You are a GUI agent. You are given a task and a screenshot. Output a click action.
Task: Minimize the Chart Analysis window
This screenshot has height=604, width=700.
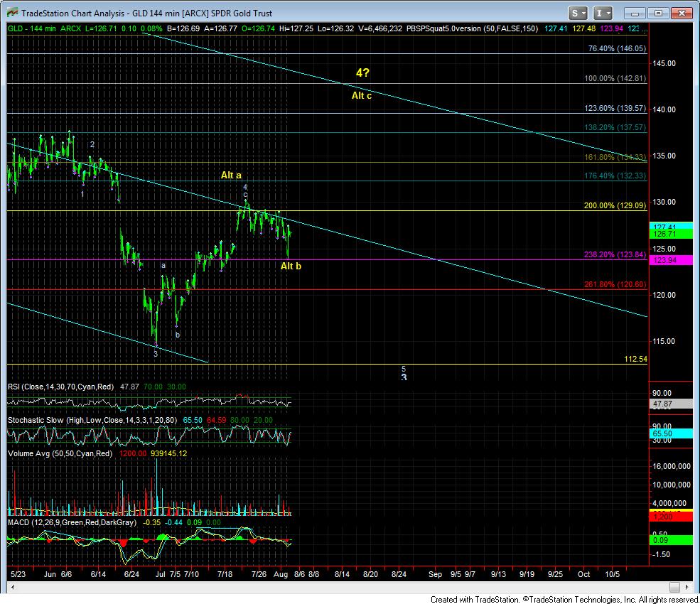tap(635, 14)
